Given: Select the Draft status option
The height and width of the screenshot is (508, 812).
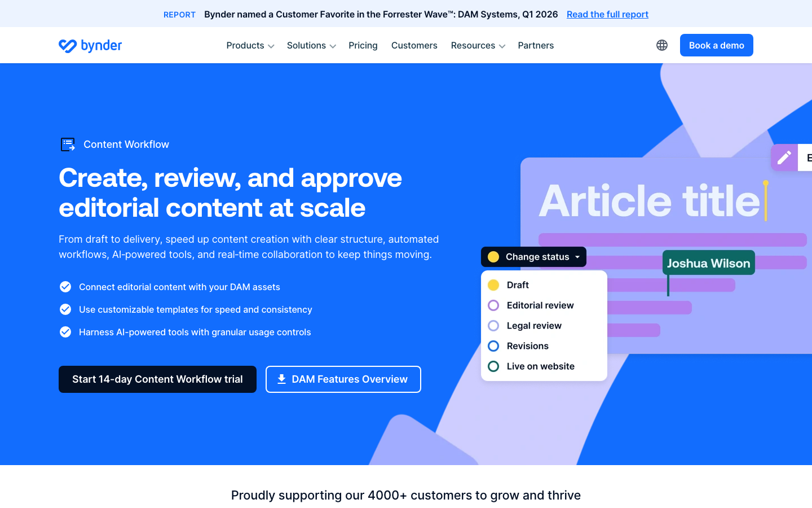Looking at the screenshot, I should coord(544,285).
